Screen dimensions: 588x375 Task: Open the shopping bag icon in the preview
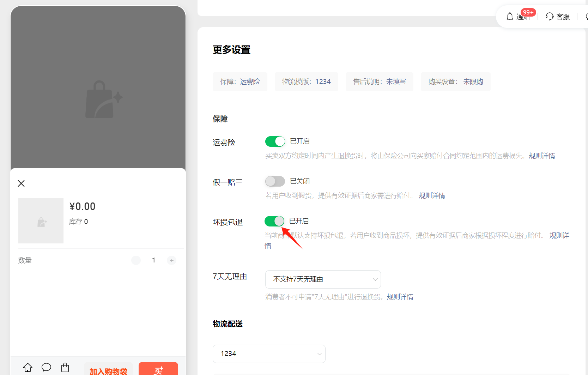click(65, 367)
